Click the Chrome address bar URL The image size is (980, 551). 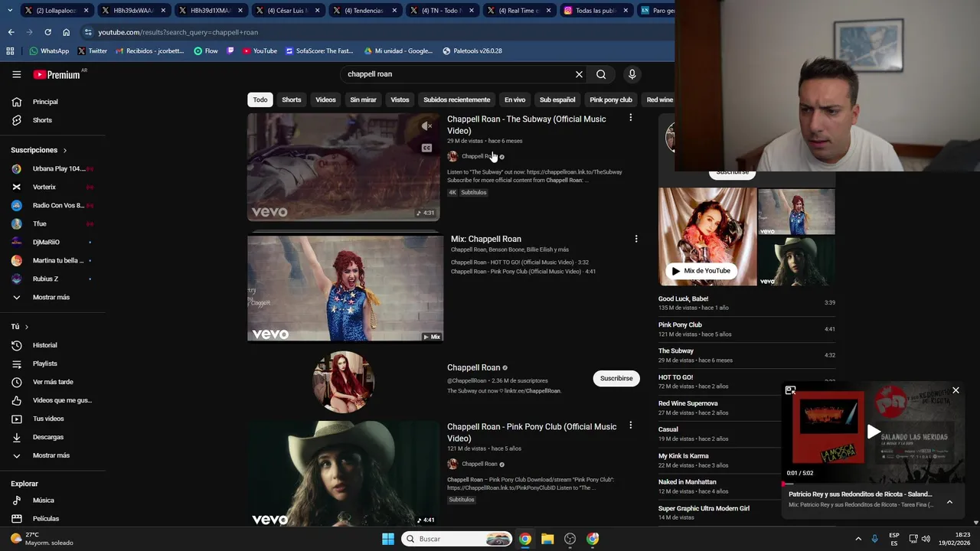[x=178, y=32]
